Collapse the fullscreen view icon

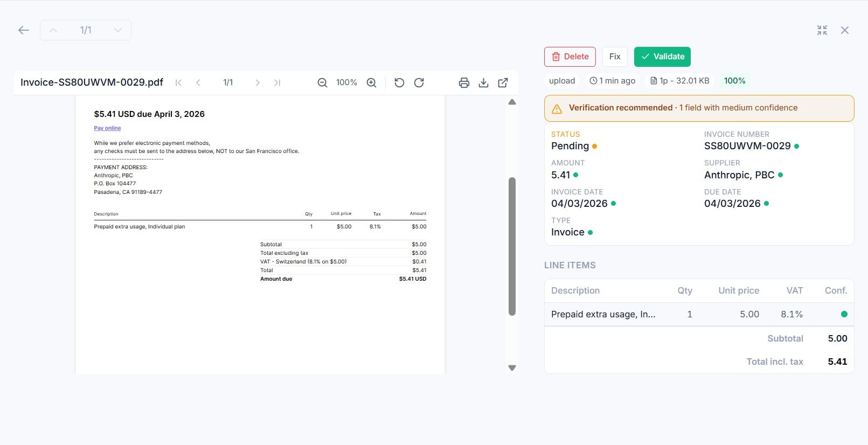822,30
